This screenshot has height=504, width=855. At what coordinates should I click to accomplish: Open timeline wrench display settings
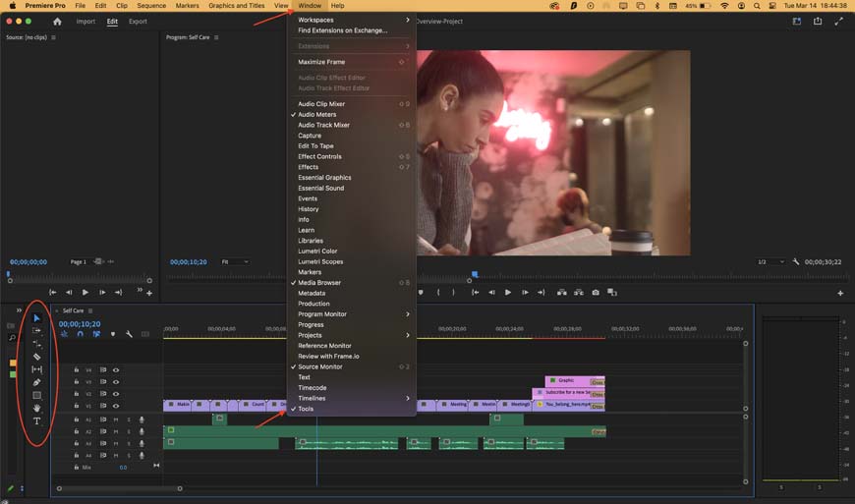tap(129, 334)
